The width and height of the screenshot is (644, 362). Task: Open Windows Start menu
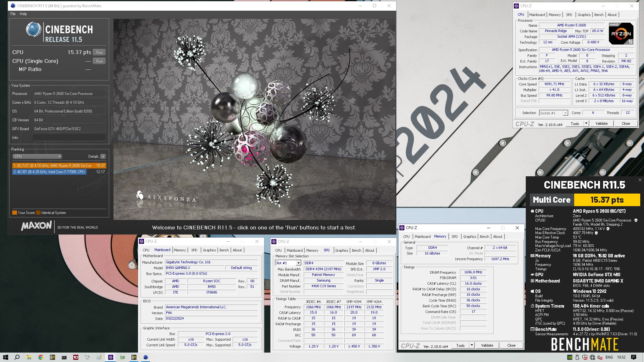[x=5, y=357]
